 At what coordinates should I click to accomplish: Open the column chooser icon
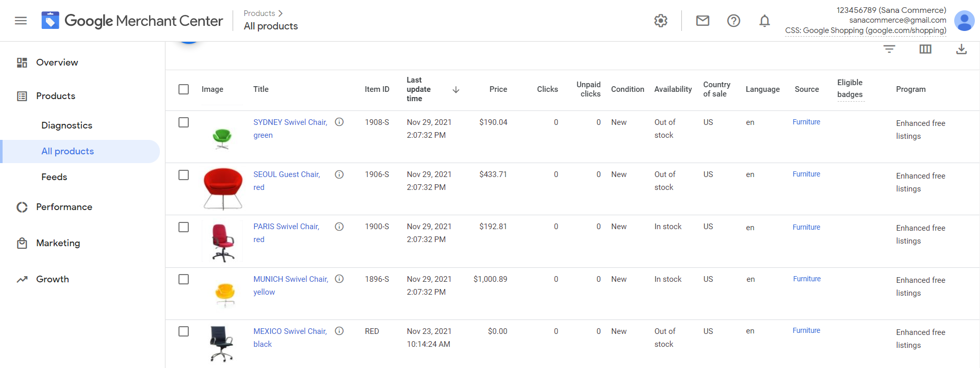pyautogui.click(x=925, y=49)
